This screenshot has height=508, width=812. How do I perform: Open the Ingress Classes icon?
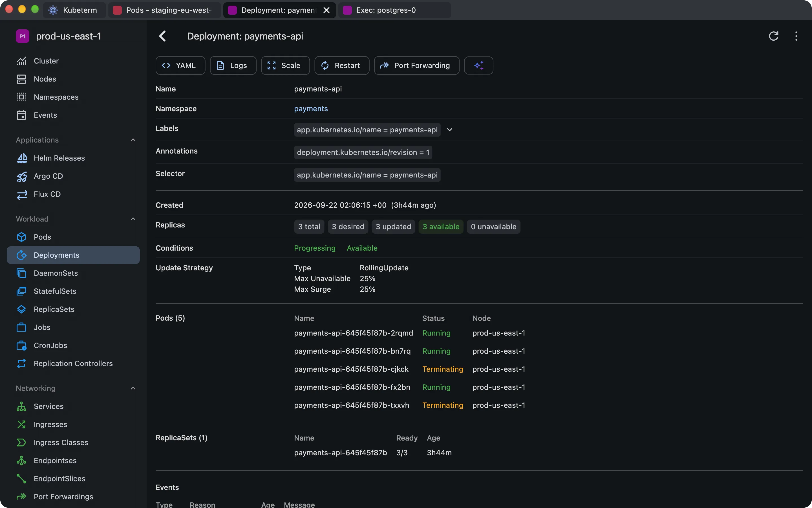[21, 443]
